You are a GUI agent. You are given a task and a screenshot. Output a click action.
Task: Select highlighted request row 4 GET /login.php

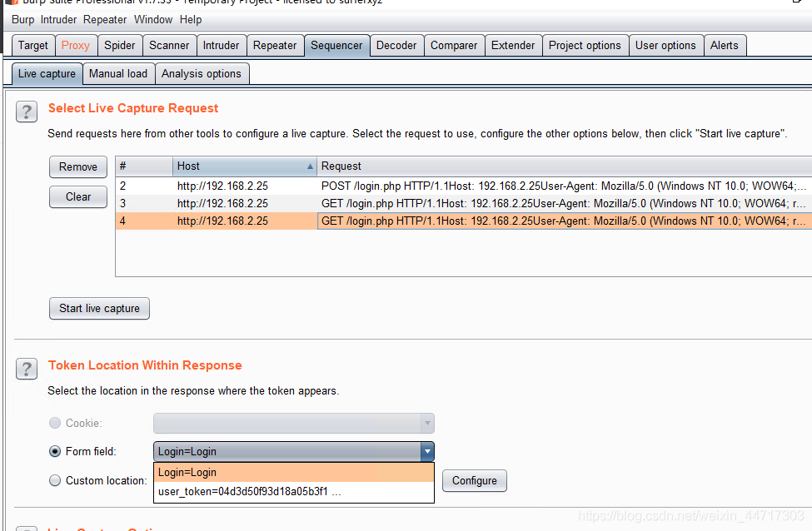pyautogui.click(x=464, y=221)
